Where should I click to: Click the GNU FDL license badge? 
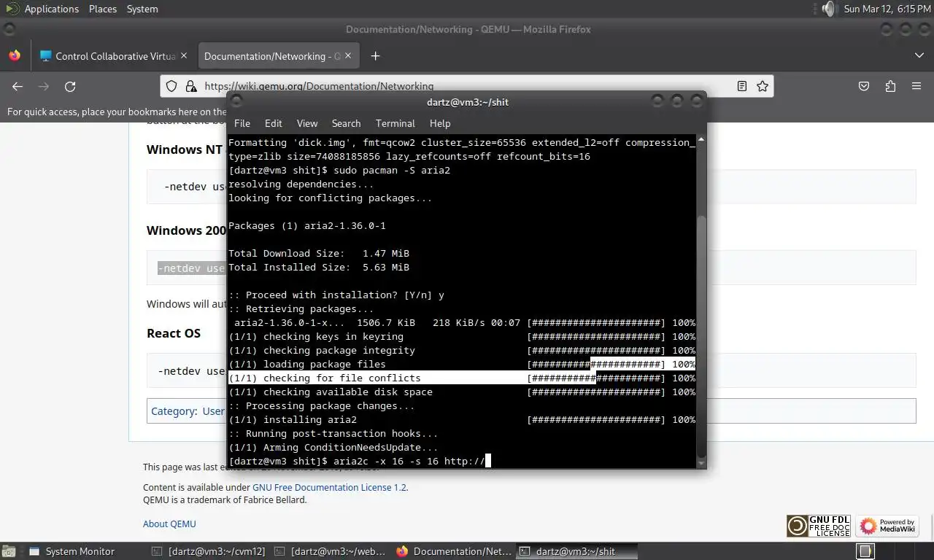(x=819, y=526)
